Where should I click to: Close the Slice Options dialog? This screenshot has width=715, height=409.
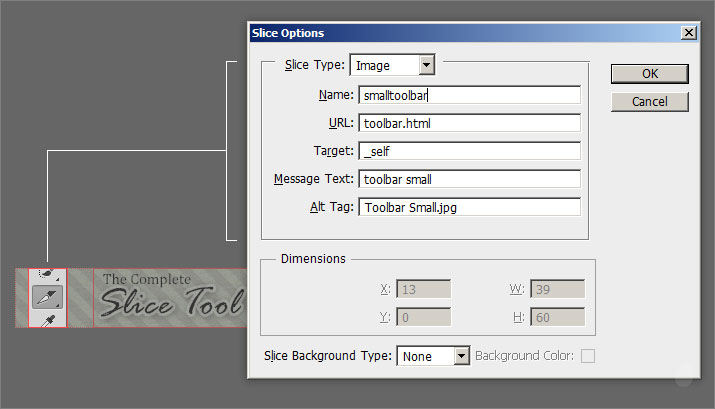(688, 33)
